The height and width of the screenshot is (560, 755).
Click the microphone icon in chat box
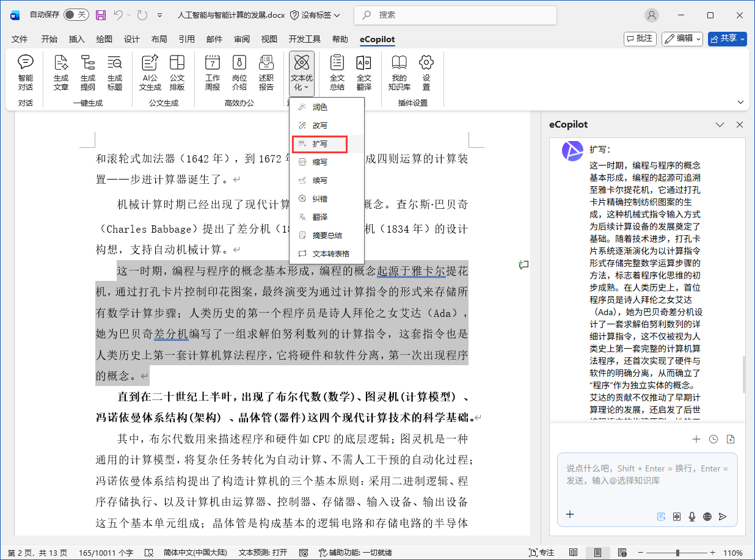[692, 516]
